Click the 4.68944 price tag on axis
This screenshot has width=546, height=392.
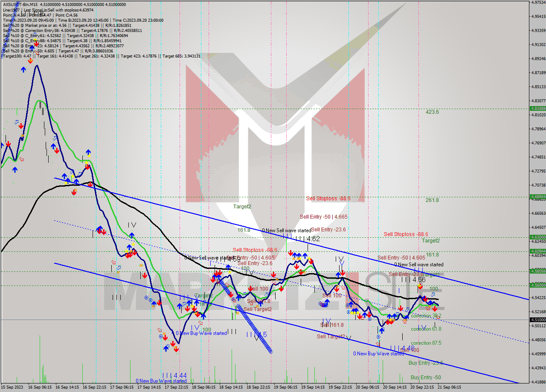(x=537, y=196)
